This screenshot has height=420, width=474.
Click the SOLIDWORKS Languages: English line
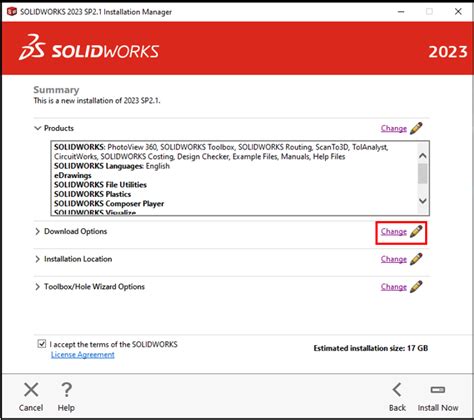[x=112, y=166]
